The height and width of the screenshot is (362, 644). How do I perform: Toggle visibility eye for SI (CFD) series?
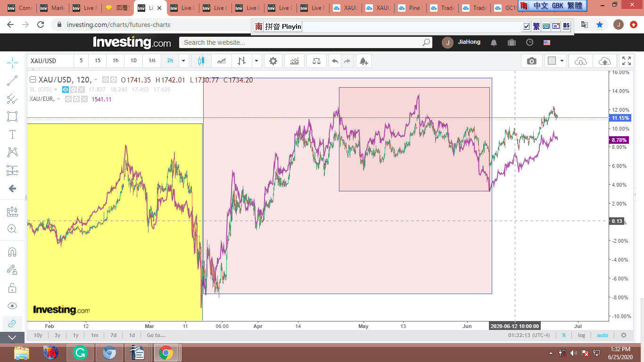(66, 90)
